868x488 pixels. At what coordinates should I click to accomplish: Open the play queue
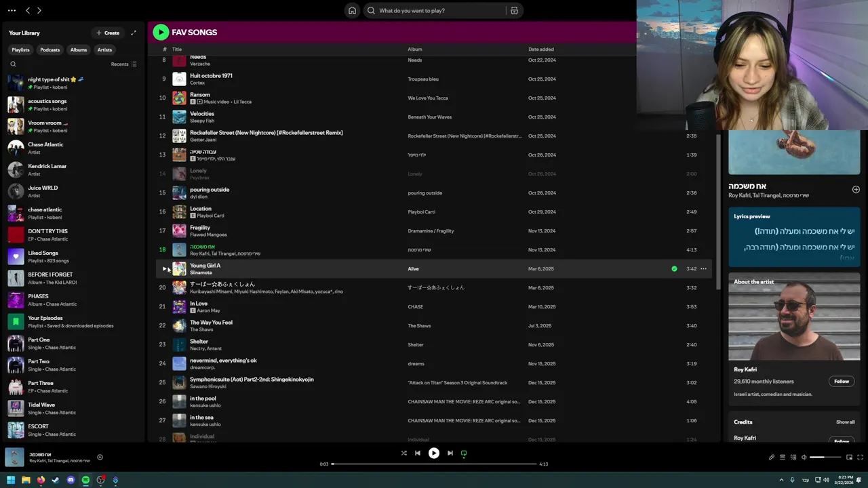[783, 457]
